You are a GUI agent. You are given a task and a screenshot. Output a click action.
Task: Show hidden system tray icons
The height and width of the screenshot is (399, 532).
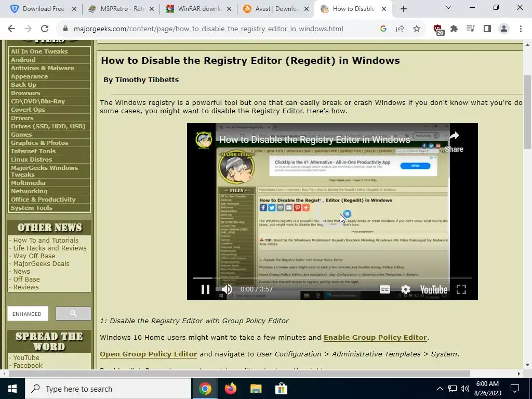pyautogui.click(x=440, y=389)
